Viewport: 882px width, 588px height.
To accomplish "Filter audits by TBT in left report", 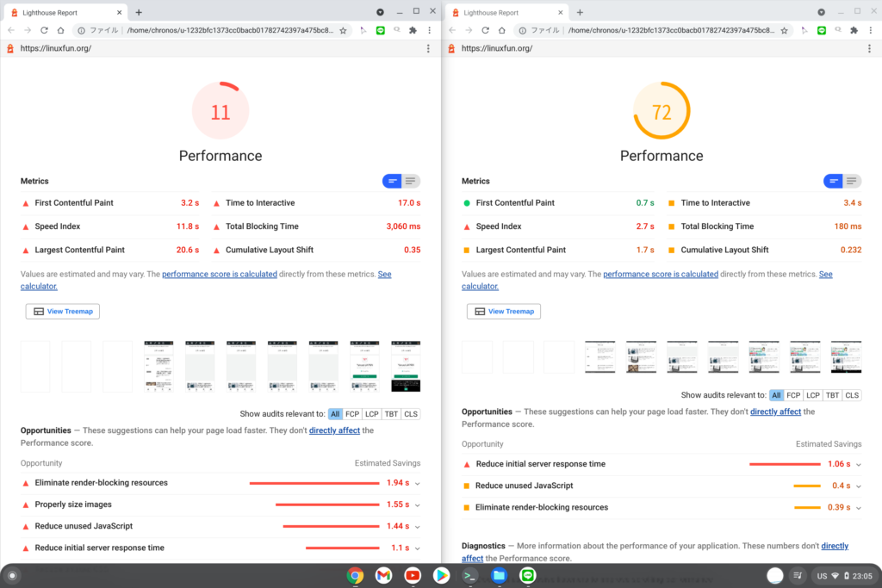I will point(392,414).
